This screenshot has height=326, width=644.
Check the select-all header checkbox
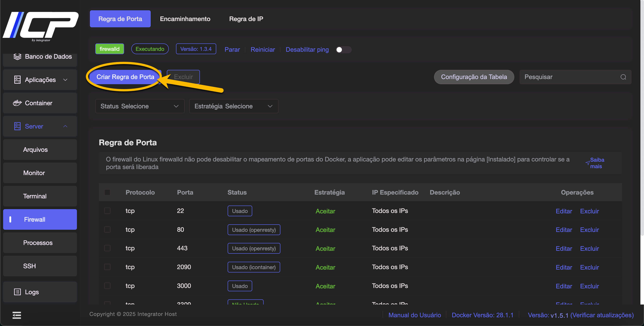point(107,192)
